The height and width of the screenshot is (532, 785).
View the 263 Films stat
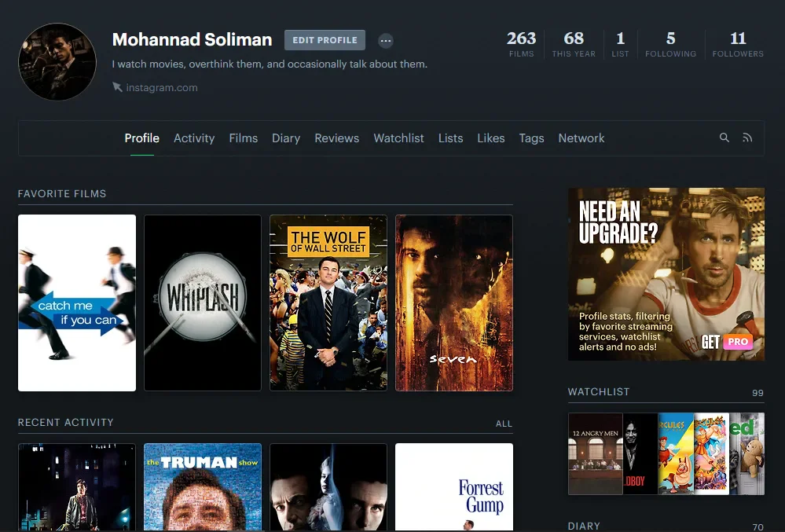(x=521, y=44)
